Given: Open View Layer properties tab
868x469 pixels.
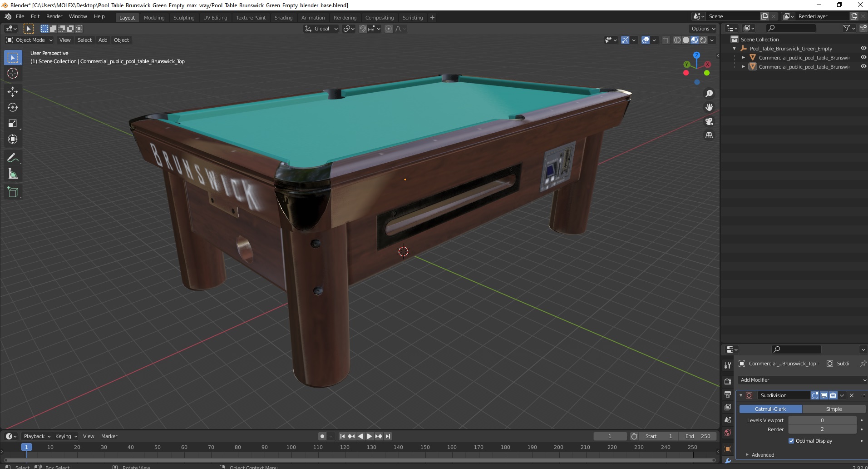Looking at the screenshot, I should (728, 407).
